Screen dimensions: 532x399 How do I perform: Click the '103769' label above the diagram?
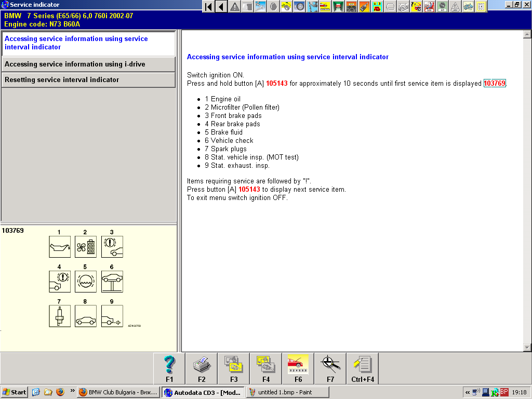13,231
